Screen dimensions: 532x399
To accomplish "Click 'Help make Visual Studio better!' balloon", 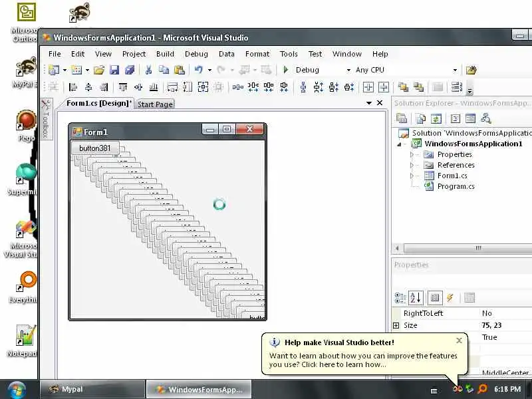I will [x=364, y=354].
